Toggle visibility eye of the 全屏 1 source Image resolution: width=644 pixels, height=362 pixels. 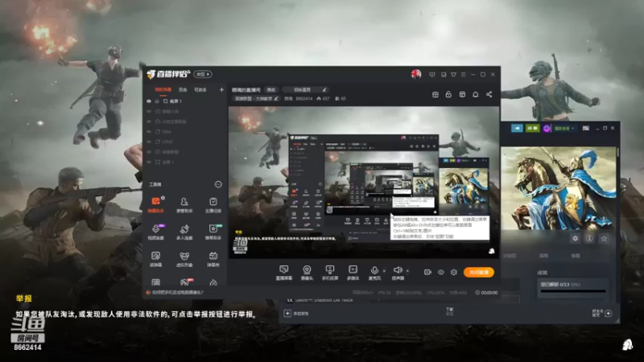[x=149, y=162]
